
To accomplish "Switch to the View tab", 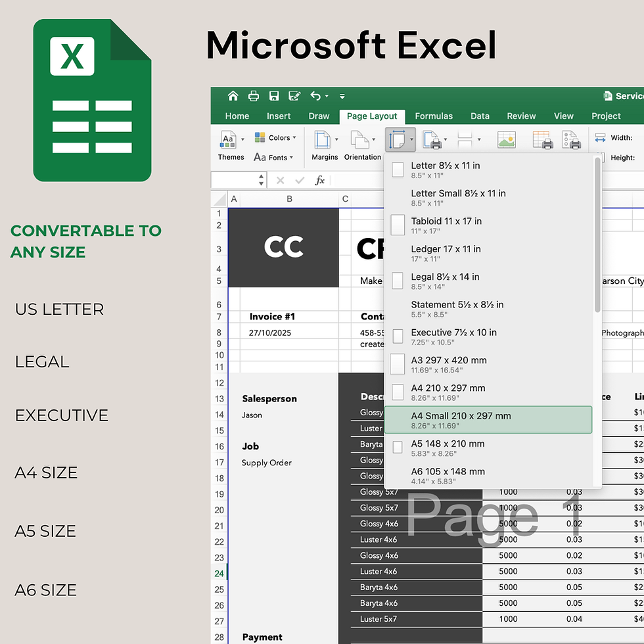I will [x=564, y=116].
